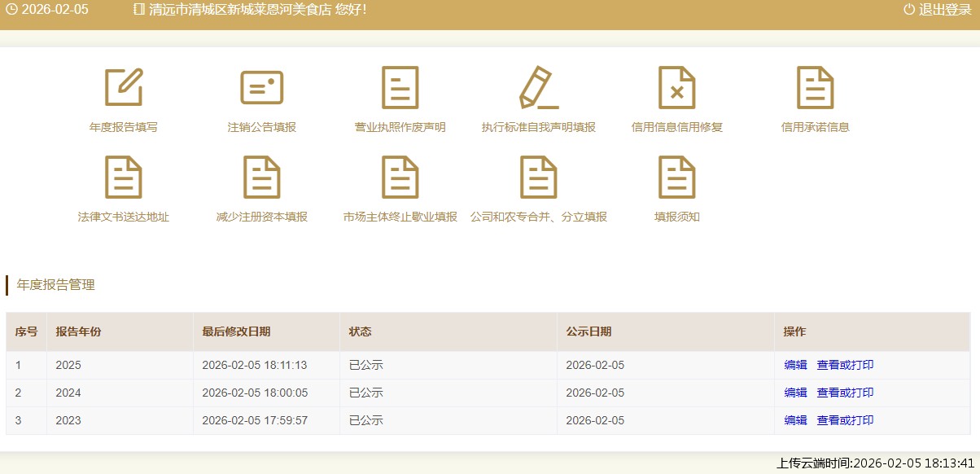Screen dimensions: 980x474
Task: Select 公司和农专合并、分立填报 icon
Action: (x=538, y=178)
